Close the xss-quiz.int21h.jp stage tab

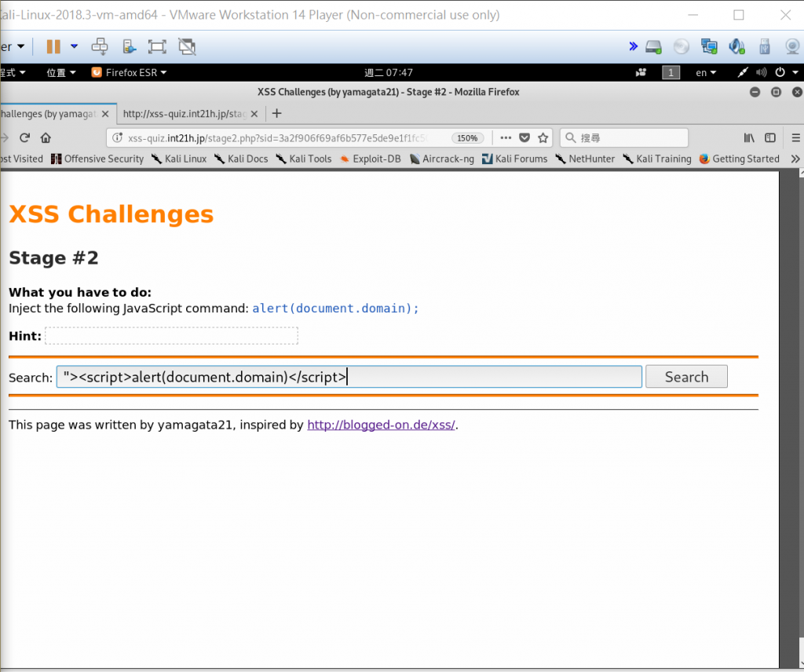(254, 114)
